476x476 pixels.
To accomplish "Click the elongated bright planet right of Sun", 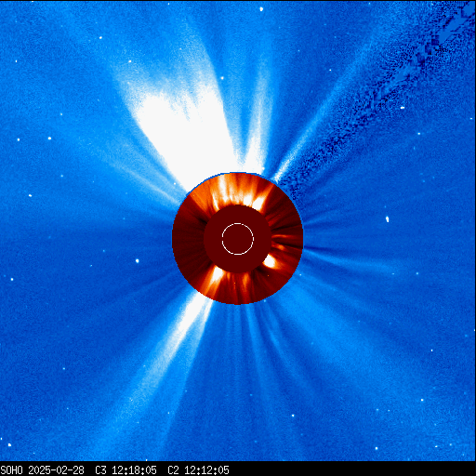I will pos(387,219).
